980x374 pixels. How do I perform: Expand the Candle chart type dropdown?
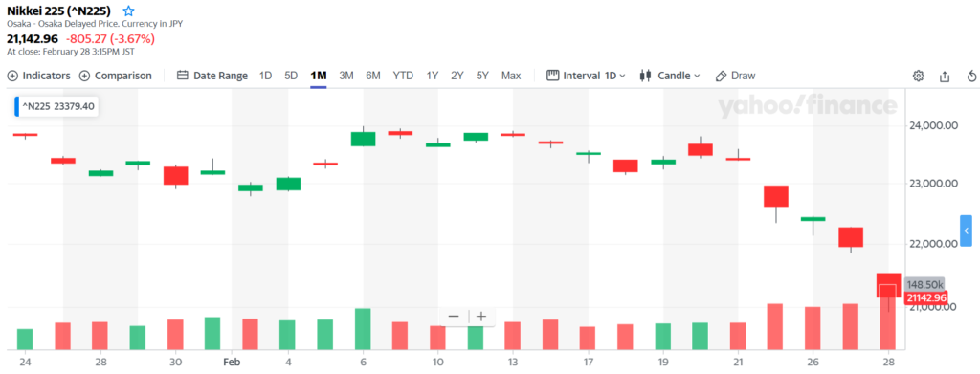pyautogui.click(x=670, y=76)
